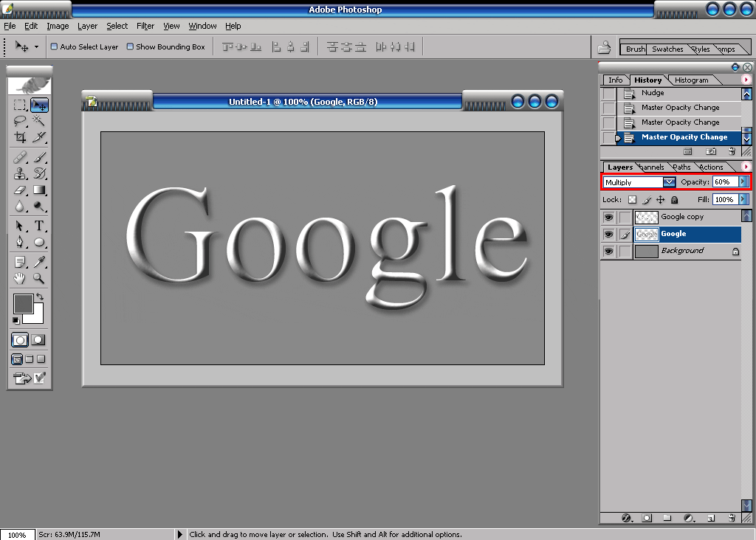Viewport: 756px width, 540px height.
Task: Select the Brush tool
Action: point(39,157)
